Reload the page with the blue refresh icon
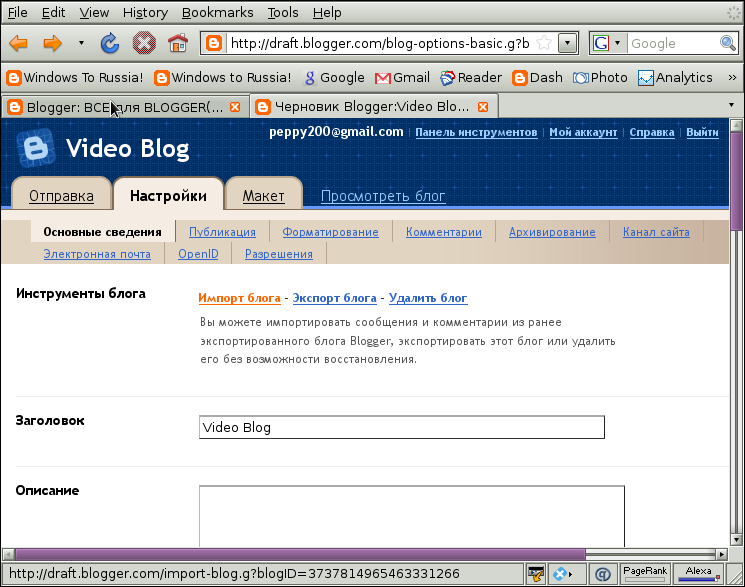The height and width of the screenshot is (587, 745). 110,43
